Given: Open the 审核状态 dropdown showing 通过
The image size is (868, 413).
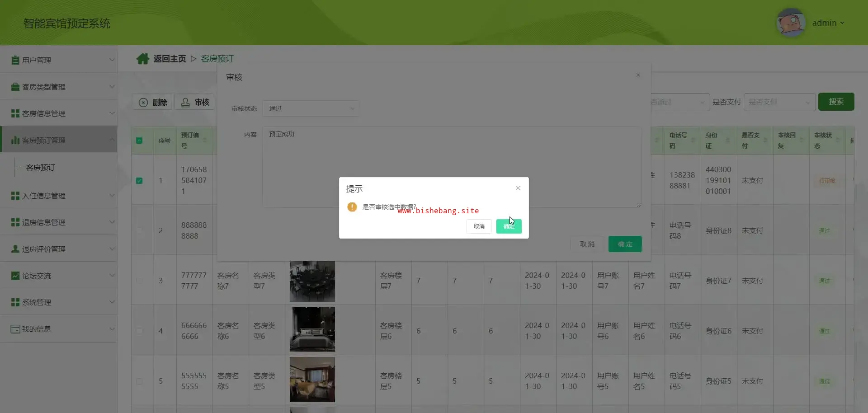Looking at the screenshot, I should coord(311,108).
